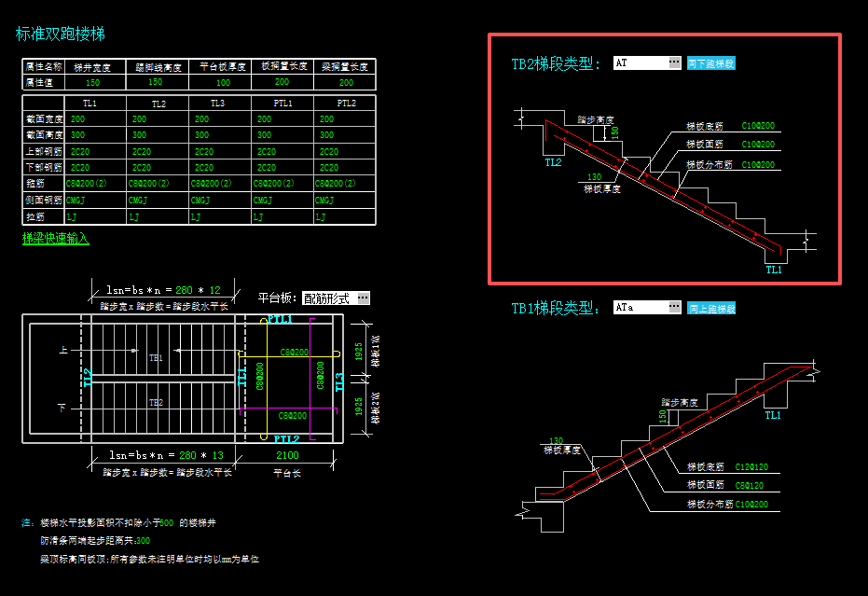Open the 平台板 配筋形式 ellipsis dropdown

[364, 298]
